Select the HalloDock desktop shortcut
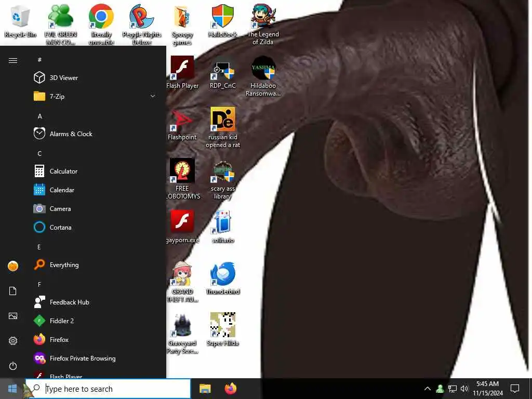The width and height of the screenshot is (532, 399). (x=222, y=21)
